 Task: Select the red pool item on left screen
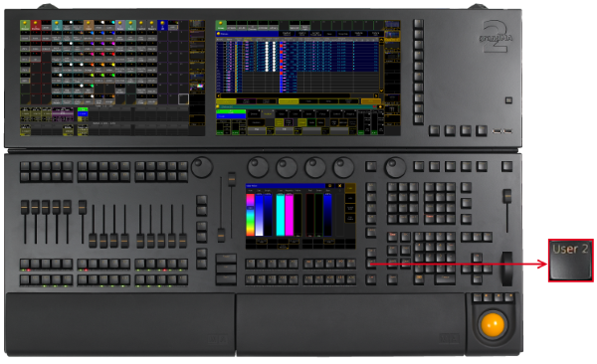coord(36,26)
